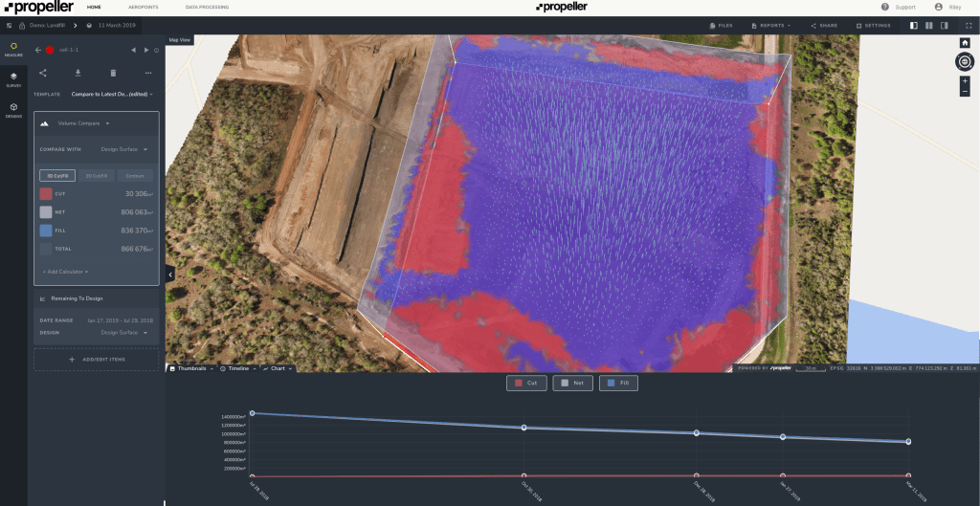The height and width of the screenshot is (506, 980).
Task: Click the compass orientation control
Action: coord(965,62)
